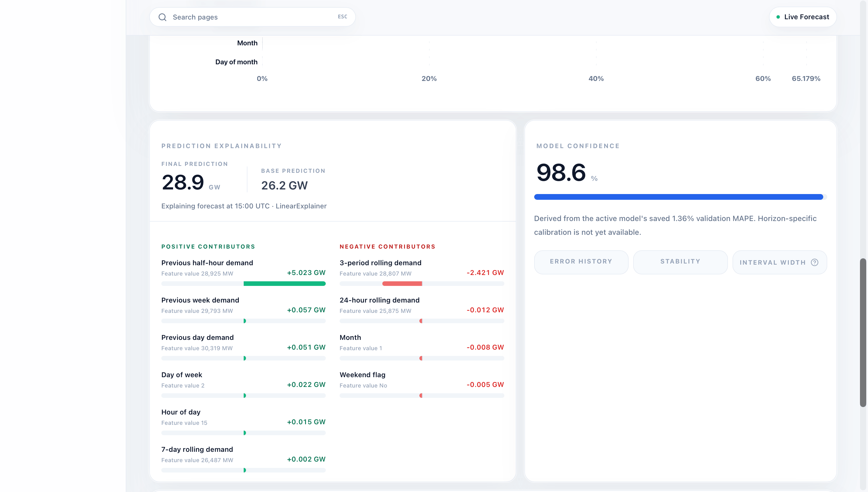
Task: Click the 98.6 model confidence value
Action: pos(561,173)
